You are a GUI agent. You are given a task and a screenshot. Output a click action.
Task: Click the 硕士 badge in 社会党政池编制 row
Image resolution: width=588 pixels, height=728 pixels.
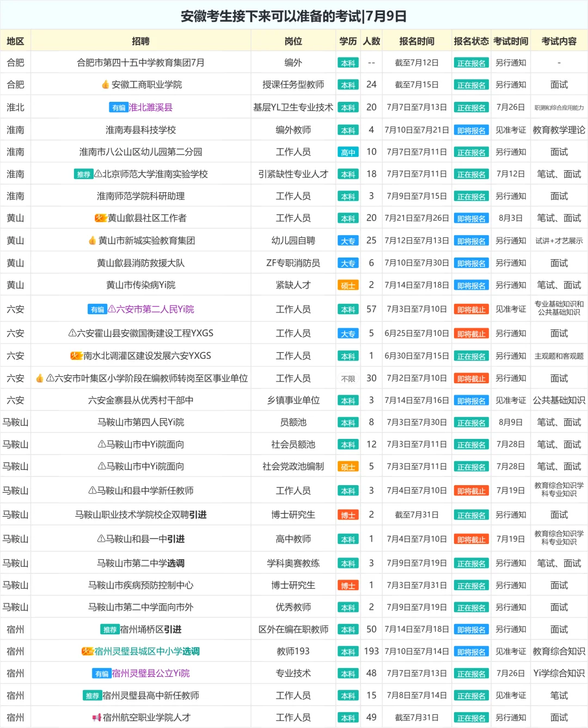[348, 467]
